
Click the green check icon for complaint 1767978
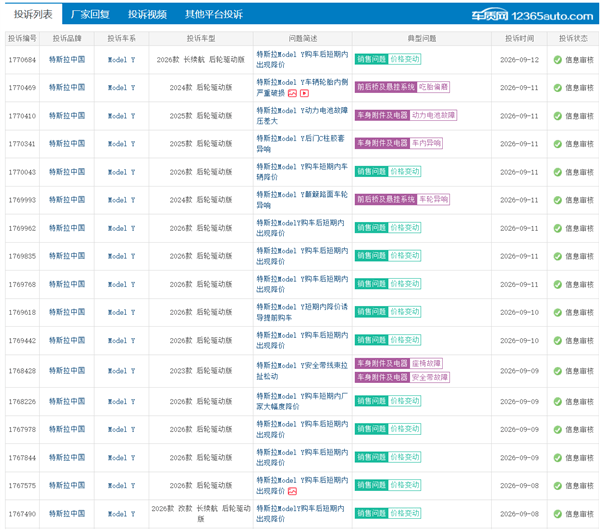pos(558,430)
